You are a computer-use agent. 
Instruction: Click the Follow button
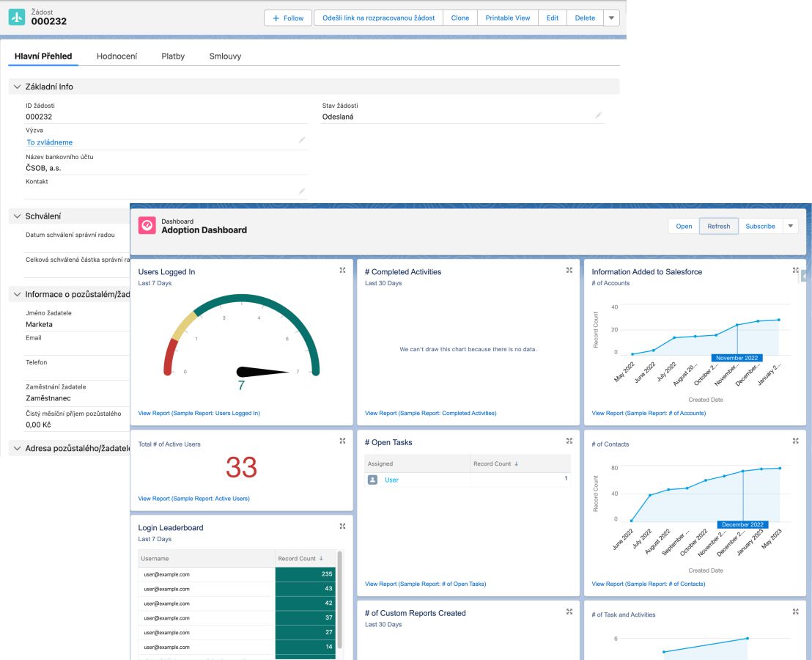(288, 18)
